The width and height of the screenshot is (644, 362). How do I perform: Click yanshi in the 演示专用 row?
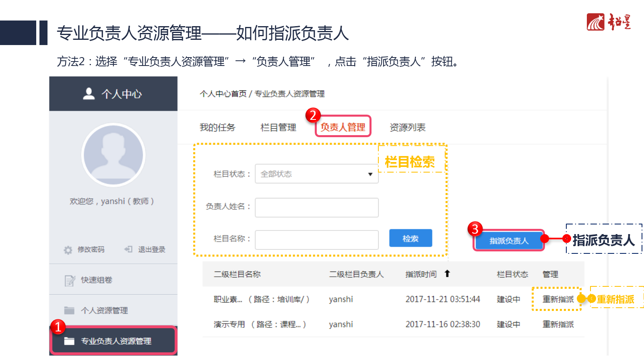click(341, 324)
